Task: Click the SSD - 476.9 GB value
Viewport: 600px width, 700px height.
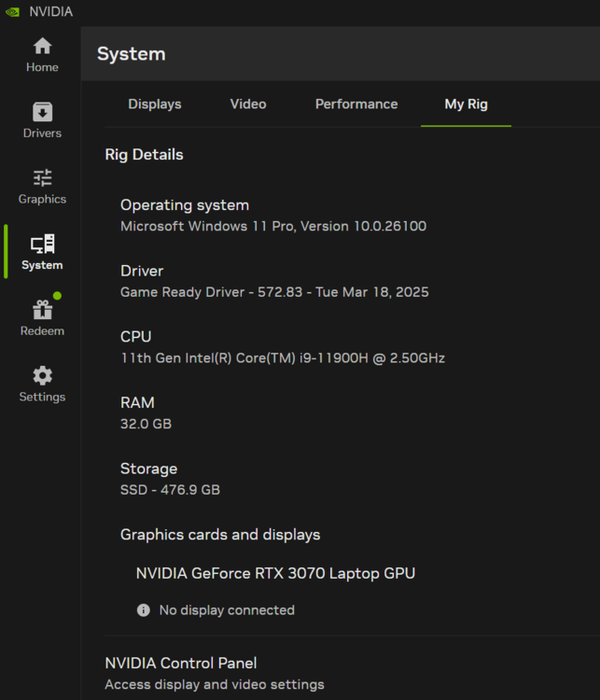Action: 170,490
